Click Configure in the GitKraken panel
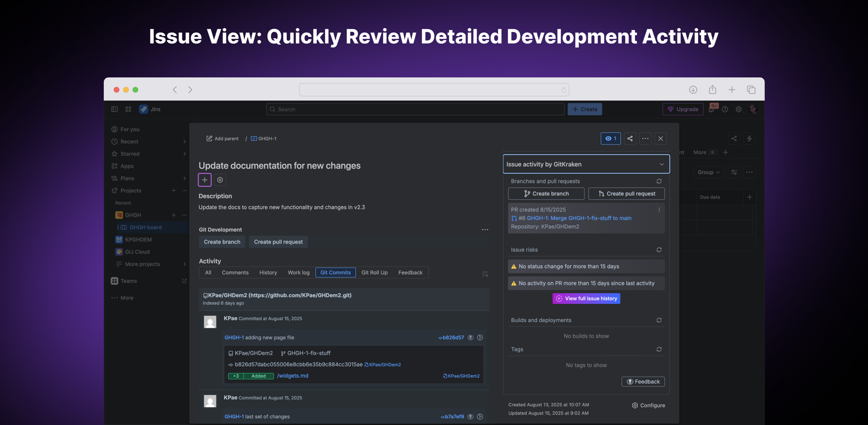Screen dimensions: 868x425 click(649, 405)
